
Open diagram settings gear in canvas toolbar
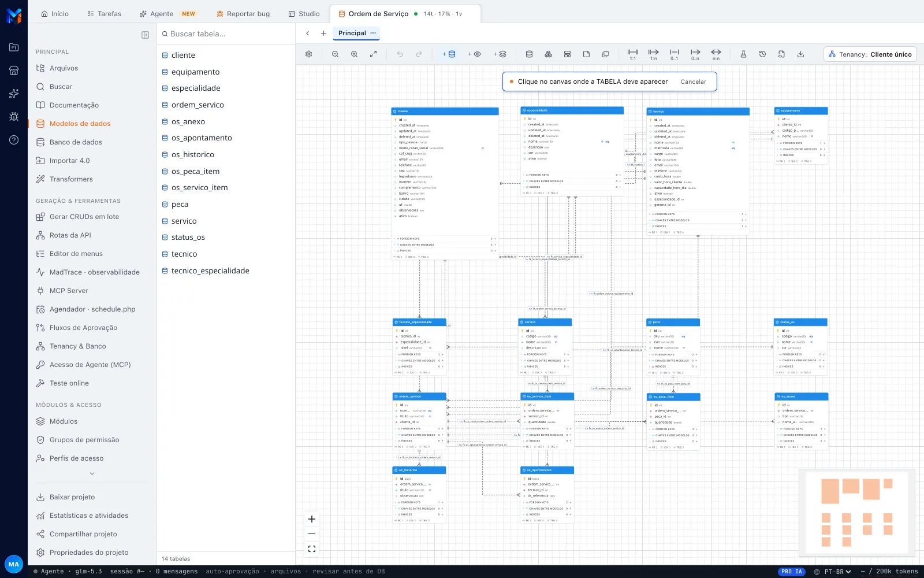point(309,54)
